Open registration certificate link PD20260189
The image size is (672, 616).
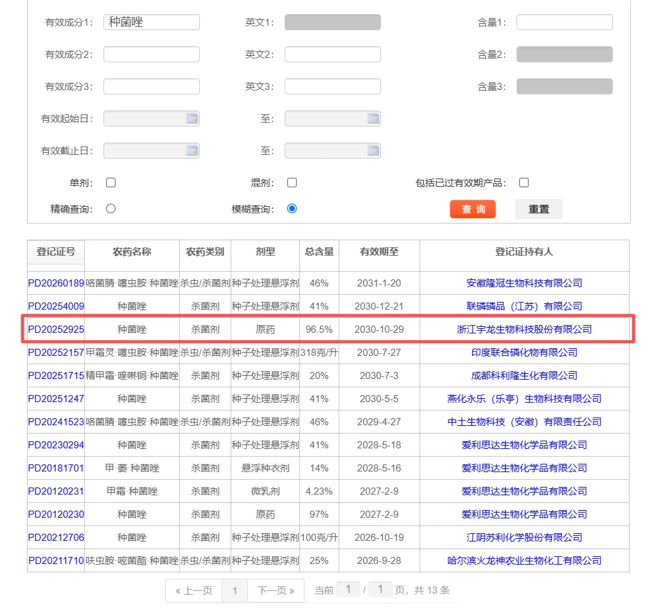pyautogui.click(x=55, y=282)
